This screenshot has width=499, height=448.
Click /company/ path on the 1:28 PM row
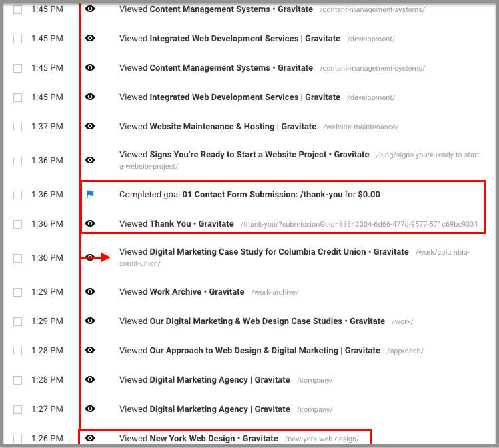[x=314, y=380]
